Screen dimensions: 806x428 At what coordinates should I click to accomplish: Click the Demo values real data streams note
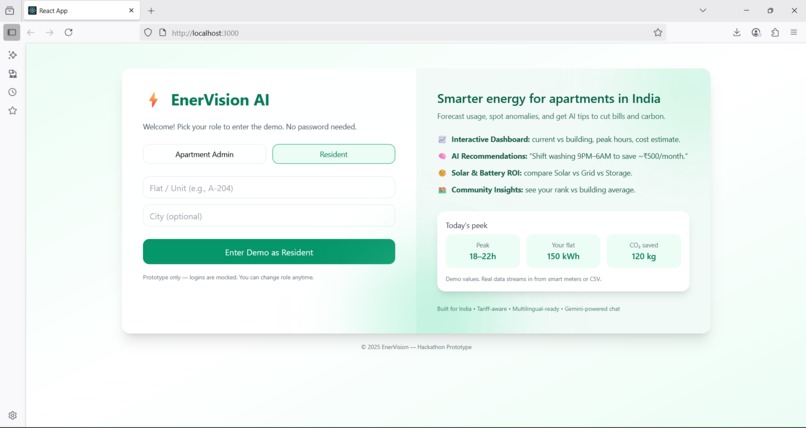523,279
